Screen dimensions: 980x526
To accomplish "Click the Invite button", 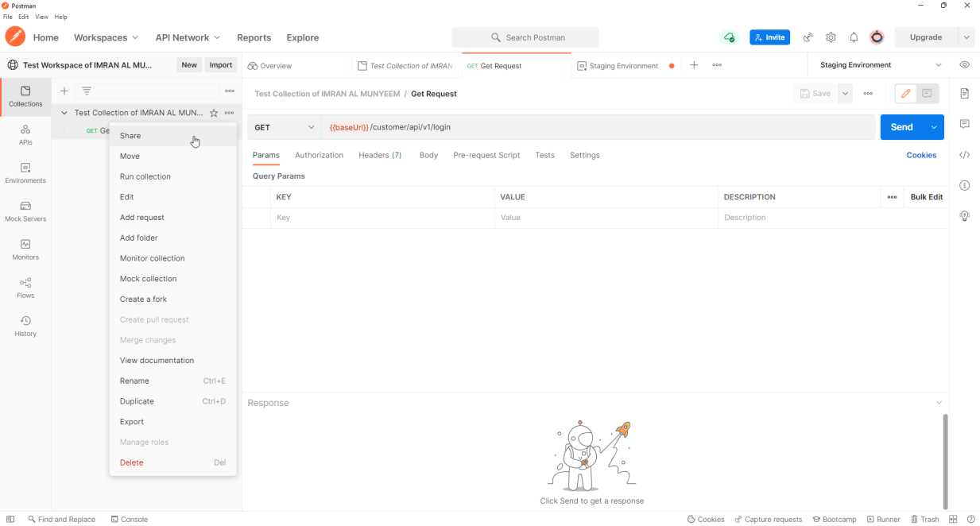I will coord(769,37).
